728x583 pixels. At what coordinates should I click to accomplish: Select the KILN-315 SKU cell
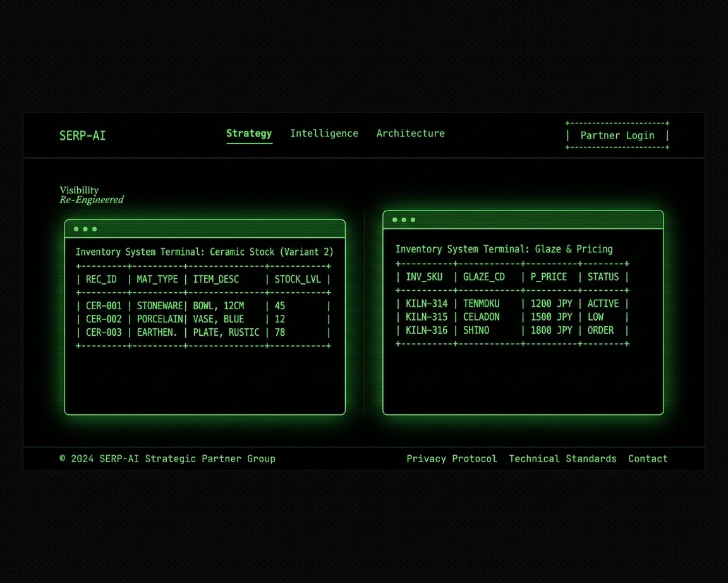(x=427, y=317)
